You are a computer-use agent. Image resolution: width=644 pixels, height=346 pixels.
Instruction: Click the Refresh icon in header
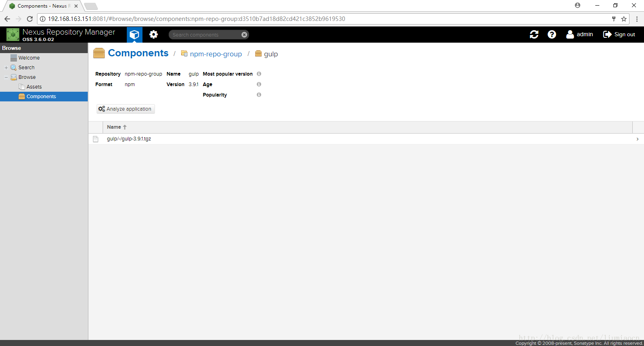pos(534,35)
